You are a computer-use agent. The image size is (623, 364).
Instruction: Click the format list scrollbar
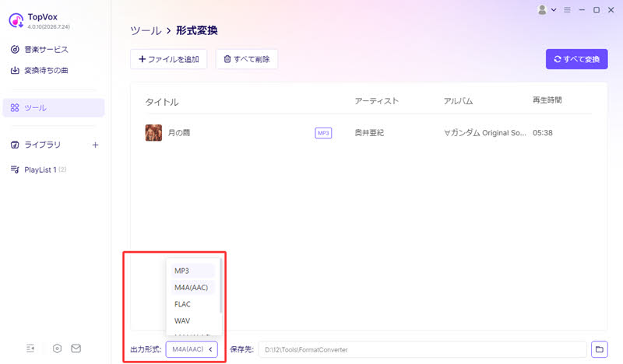[x=220, y=285]
